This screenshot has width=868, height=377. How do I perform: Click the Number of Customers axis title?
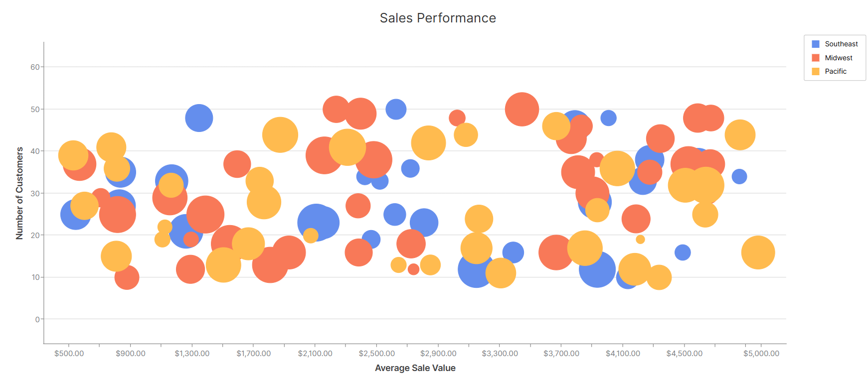(19, 193)
